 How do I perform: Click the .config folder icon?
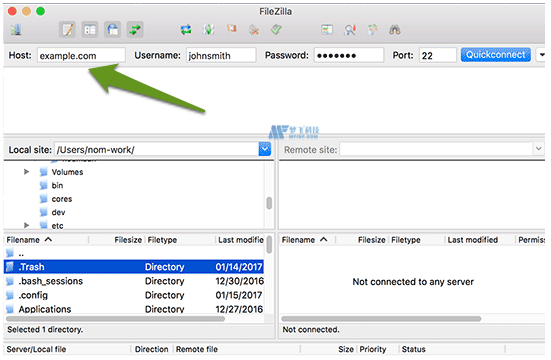click(10, 295)
